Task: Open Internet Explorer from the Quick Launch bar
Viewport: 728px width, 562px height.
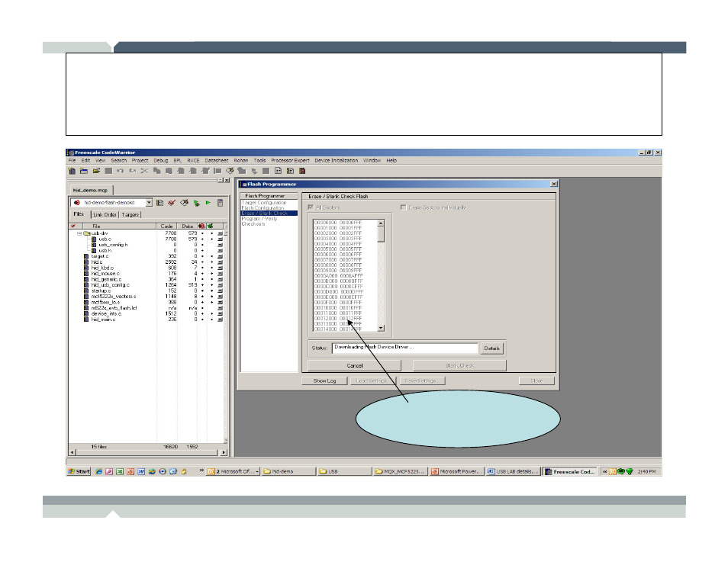Action: [99, 471]
